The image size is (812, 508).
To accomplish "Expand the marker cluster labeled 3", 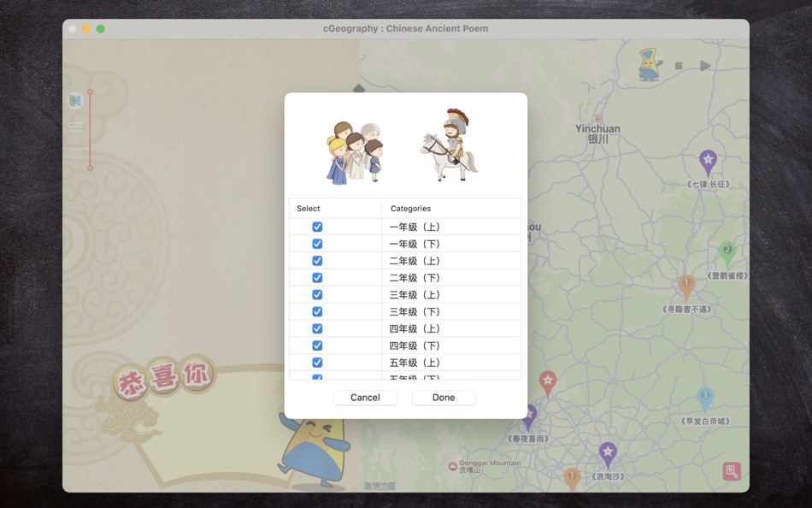I will pyautogui.click(x=704, y=394).
